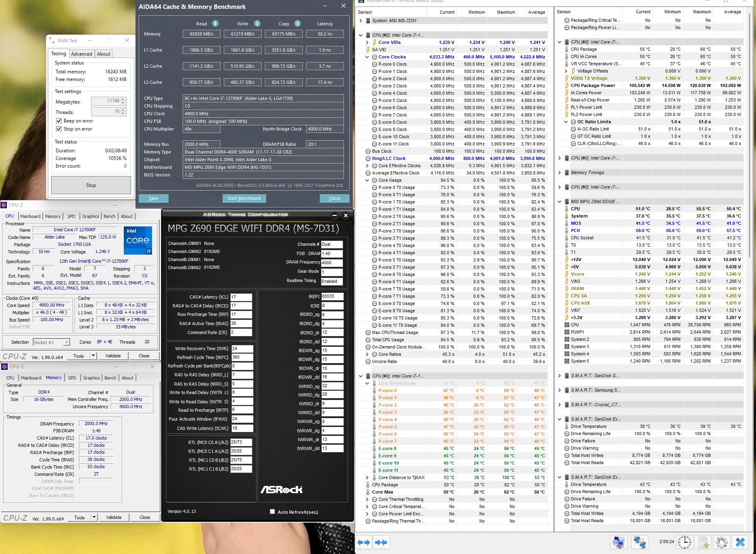Screen dimensions: 756x554
Task: Click the 2:09:24 elapsed time in HWiNFO
Action: pos(666,542)
